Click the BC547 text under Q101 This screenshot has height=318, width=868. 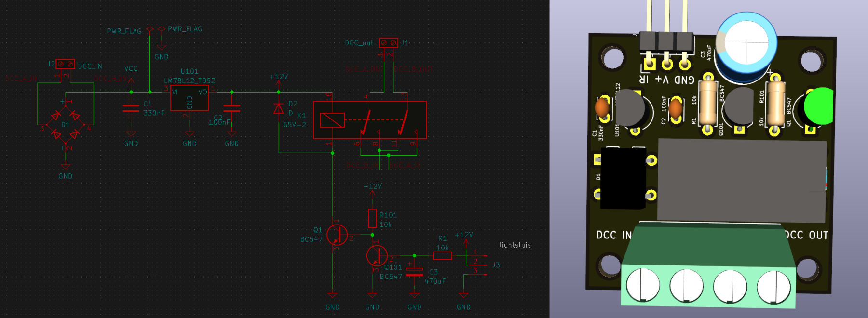click(x=391, y=277)
